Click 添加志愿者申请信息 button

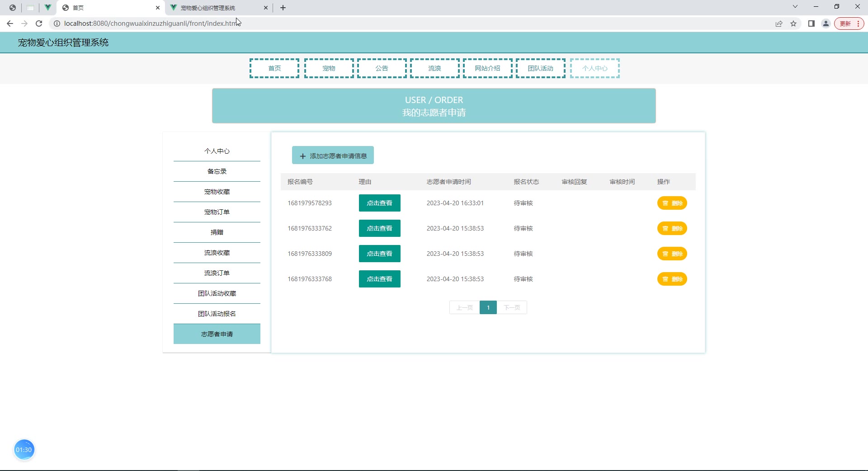[x=333, y=155]
